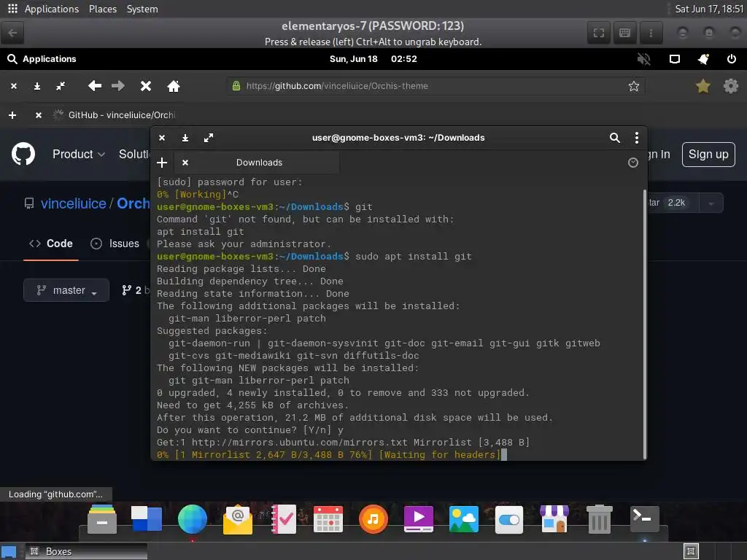747x560 pixels.
Task: Expand the Star list dropdown arrow
Action: 711,203
